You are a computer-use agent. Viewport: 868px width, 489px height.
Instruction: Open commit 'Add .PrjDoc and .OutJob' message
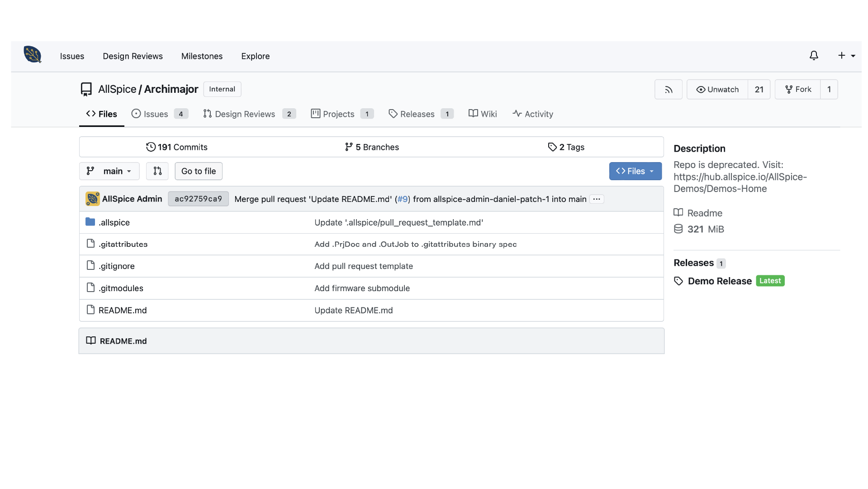415,244
